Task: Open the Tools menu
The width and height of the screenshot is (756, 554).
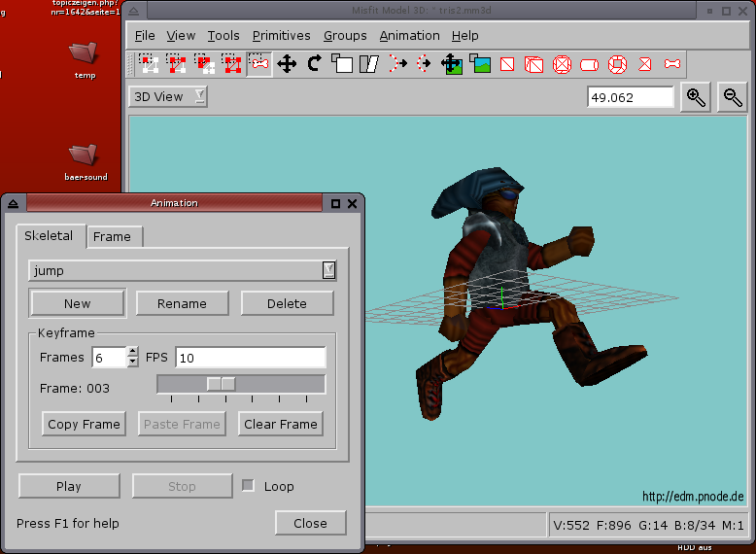Action: (223, 36)
